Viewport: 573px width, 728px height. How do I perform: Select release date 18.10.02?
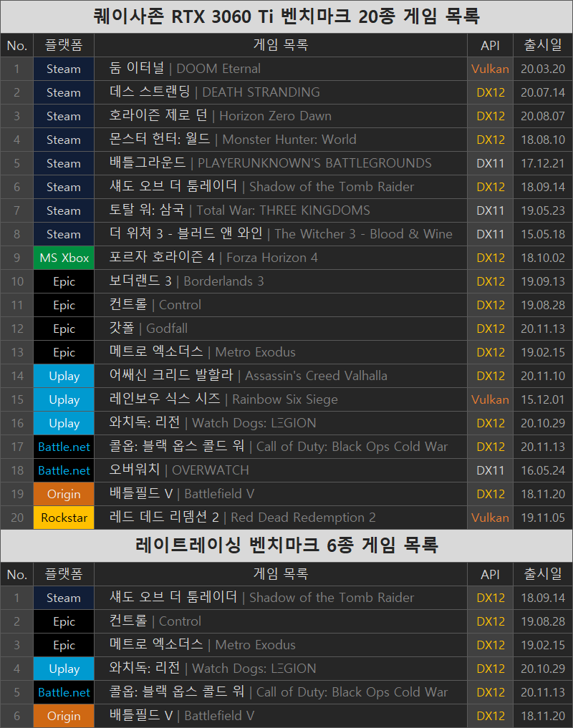543,258
